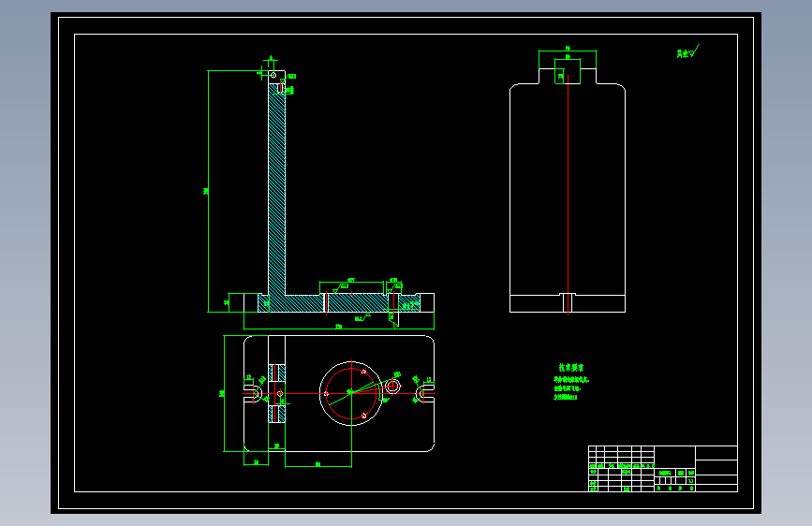Image resolution: width=812 pixels, height=526 pixels.
Task: Select the surface roughness symbol at top-right
Action: click(x=687, y=51)
